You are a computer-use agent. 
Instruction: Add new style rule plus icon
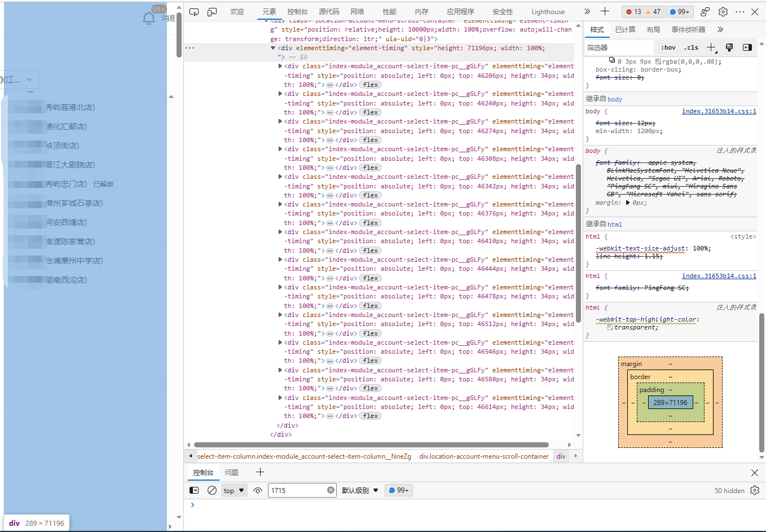[x=711, y=47]
